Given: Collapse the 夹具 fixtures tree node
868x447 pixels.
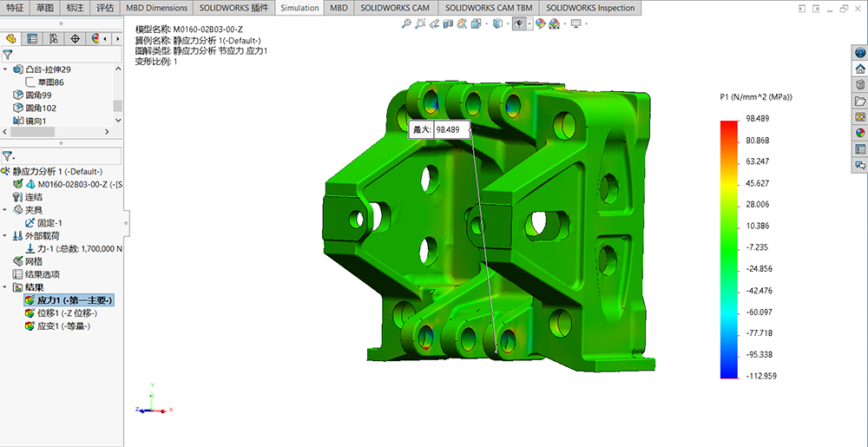Looking at the screenshot, I should coord(6,210).
